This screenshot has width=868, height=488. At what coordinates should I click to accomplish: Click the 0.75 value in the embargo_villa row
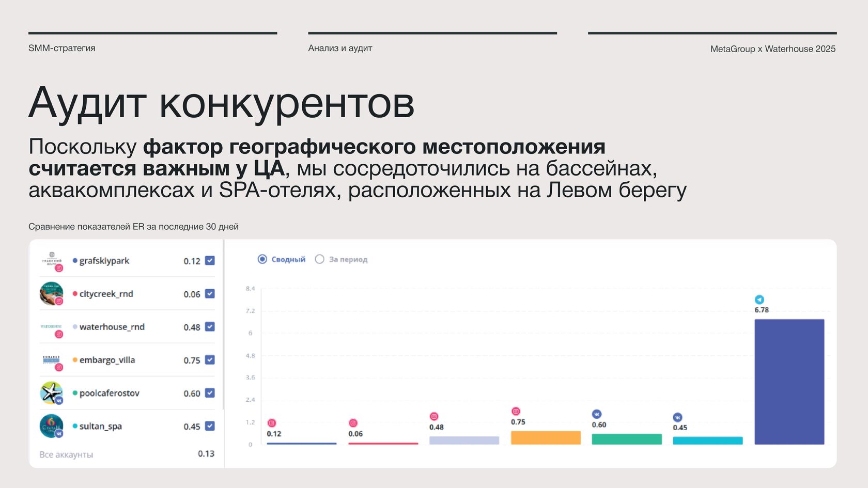pos(192,360)
